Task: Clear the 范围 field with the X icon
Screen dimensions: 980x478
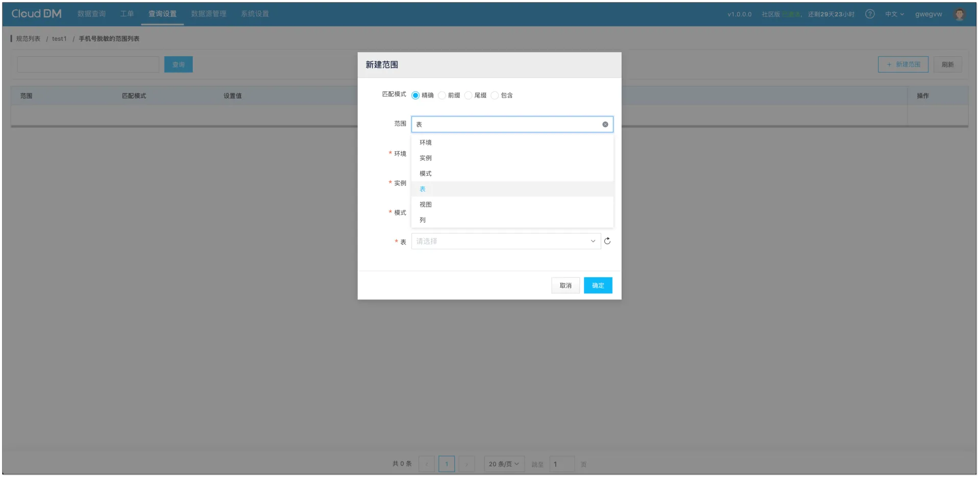Action: point(605,124)
